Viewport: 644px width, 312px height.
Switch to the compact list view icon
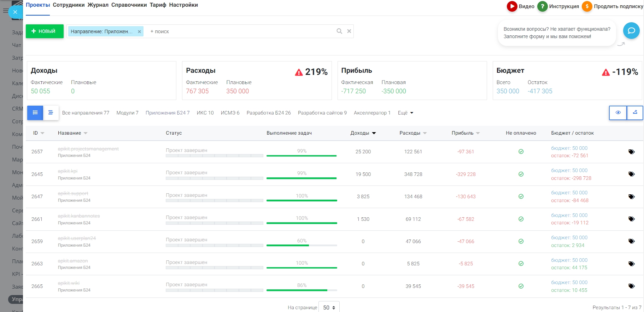point(51,113)
